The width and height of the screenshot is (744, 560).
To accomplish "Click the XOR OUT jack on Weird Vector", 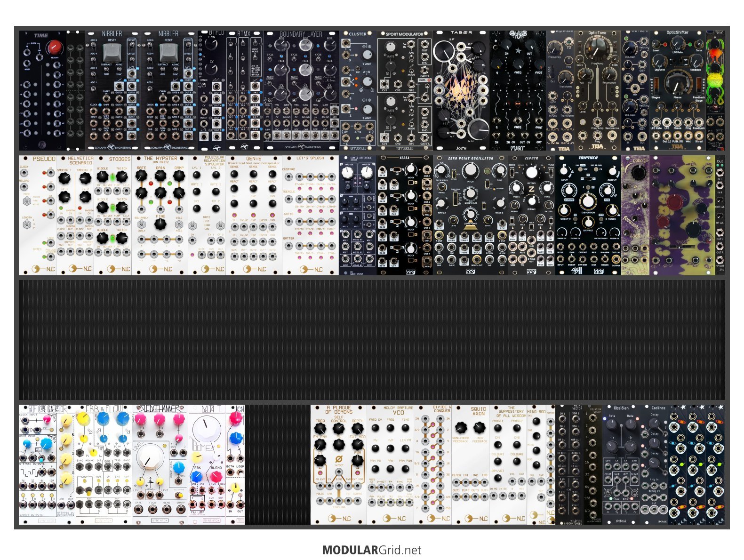I will [575, 446].
